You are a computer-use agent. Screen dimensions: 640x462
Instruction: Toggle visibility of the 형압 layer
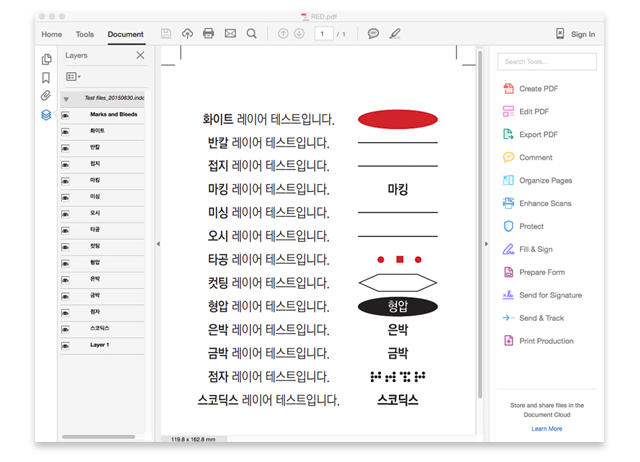point(65,264)
